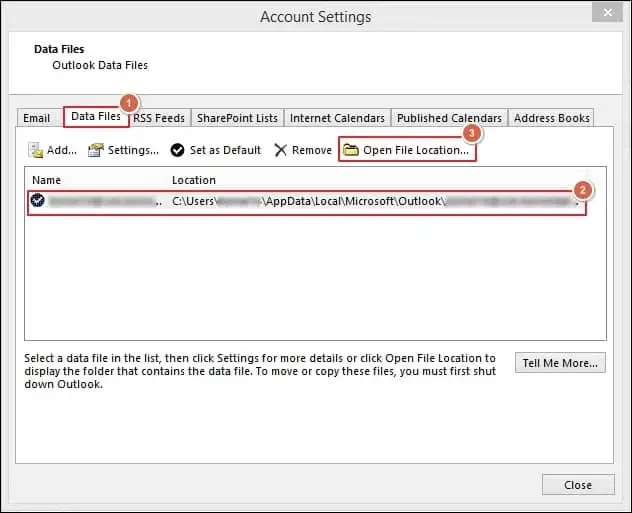The height and width of the screenshot is (513, 632).
Task: Click Open File Location folder button
Action: (x=405, y=150)
